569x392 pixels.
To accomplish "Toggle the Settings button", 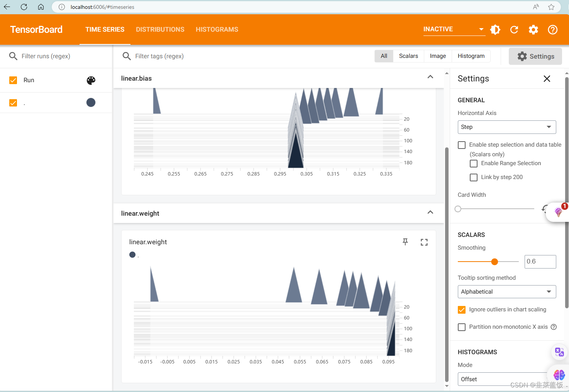I will pos(535,56).
